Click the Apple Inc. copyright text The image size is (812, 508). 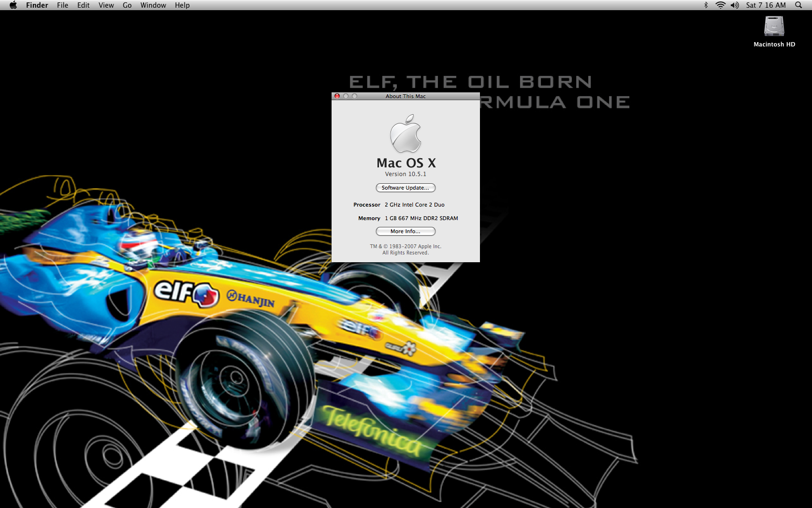[406, 246]
